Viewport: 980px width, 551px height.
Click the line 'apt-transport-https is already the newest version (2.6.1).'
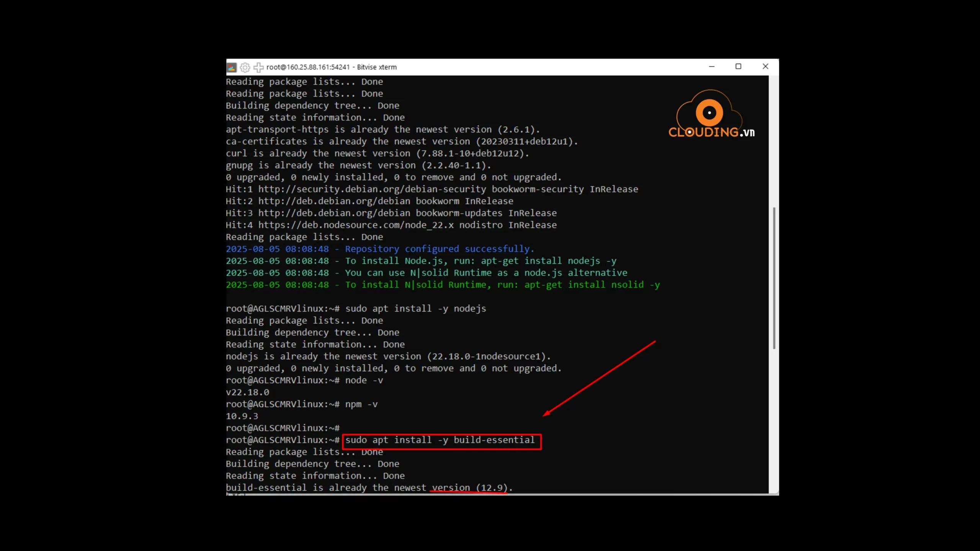tap(383, 130)
